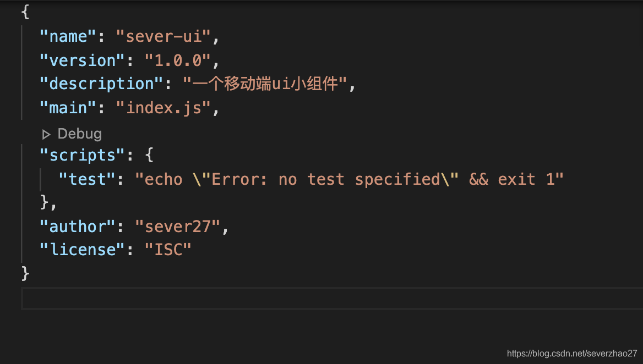Click the "description" key text
Screen dimensions: 643x364
tap(102, 84)
